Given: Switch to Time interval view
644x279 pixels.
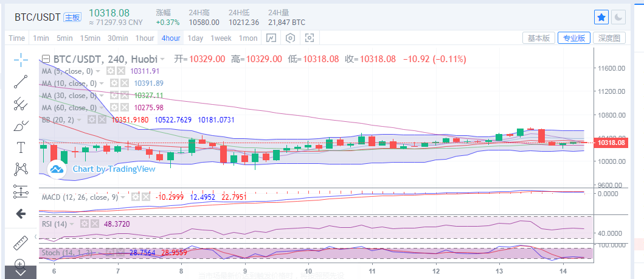Looking at the screenshot, I should tap(16, 38).
